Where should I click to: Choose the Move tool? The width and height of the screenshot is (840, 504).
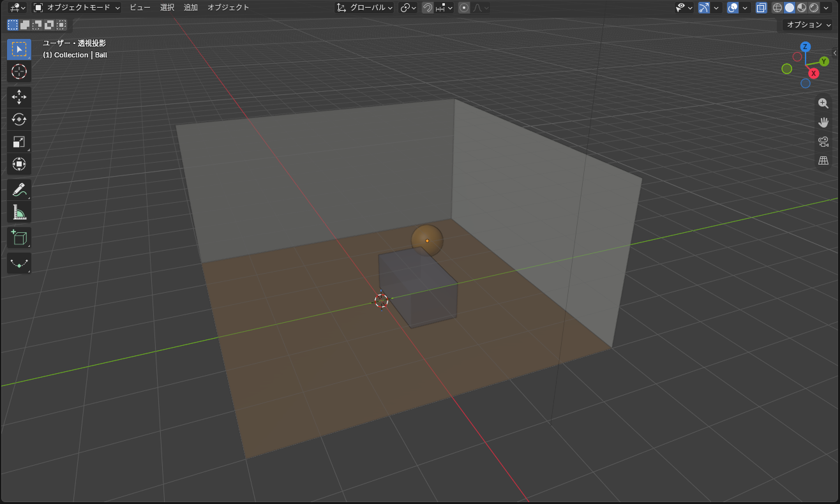[19, 97]
